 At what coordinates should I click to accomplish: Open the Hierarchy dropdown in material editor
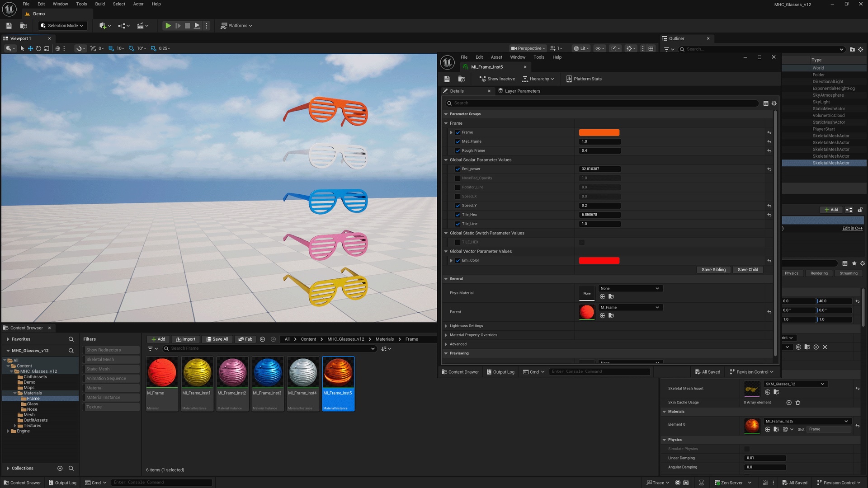click(538, 79)
